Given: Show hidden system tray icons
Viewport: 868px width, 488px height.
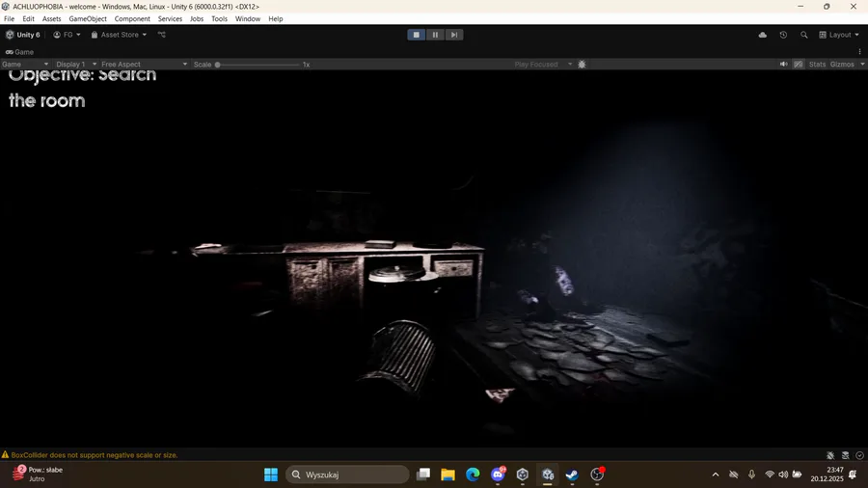Looking at the screenshot, I should tap(716, 474).
